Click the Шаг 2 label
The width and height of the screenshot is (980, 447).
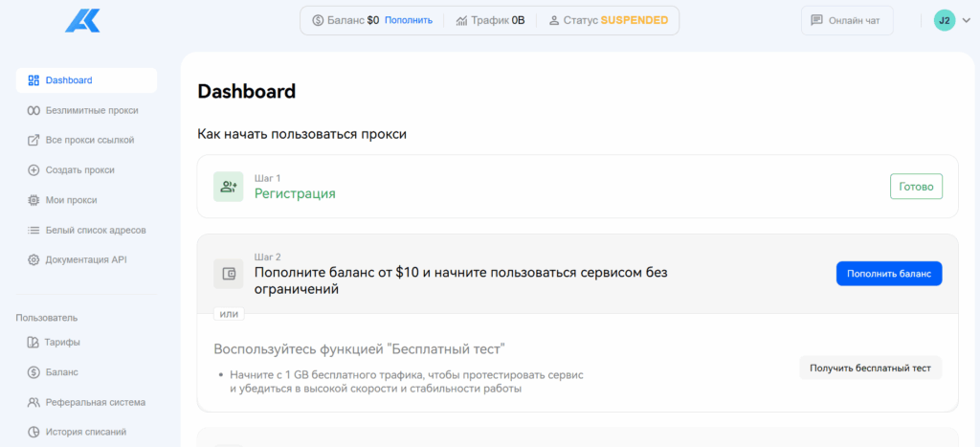point(268,257)
